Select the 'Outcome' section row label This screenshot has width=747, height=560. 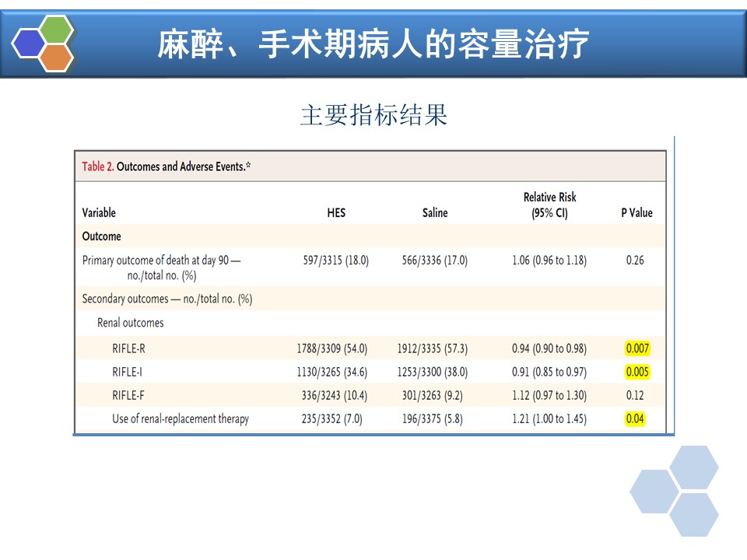click(101, 236)
